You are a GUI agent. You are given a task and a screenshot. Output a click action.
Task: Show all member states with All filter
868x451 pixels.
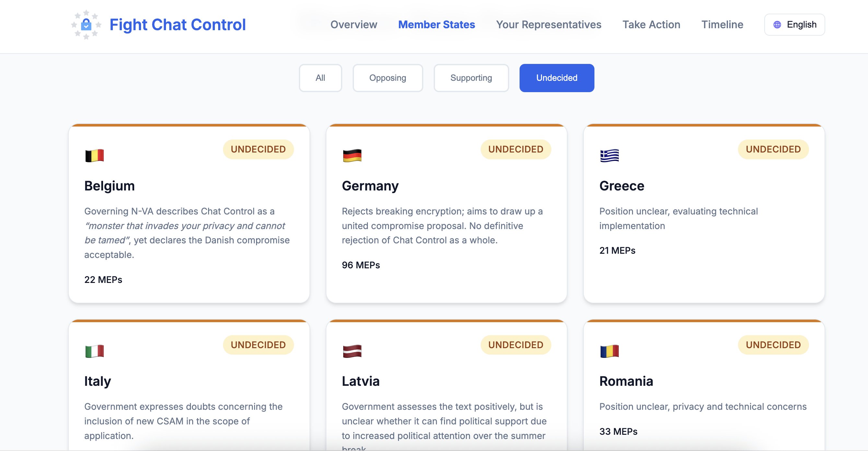point(320,78)
